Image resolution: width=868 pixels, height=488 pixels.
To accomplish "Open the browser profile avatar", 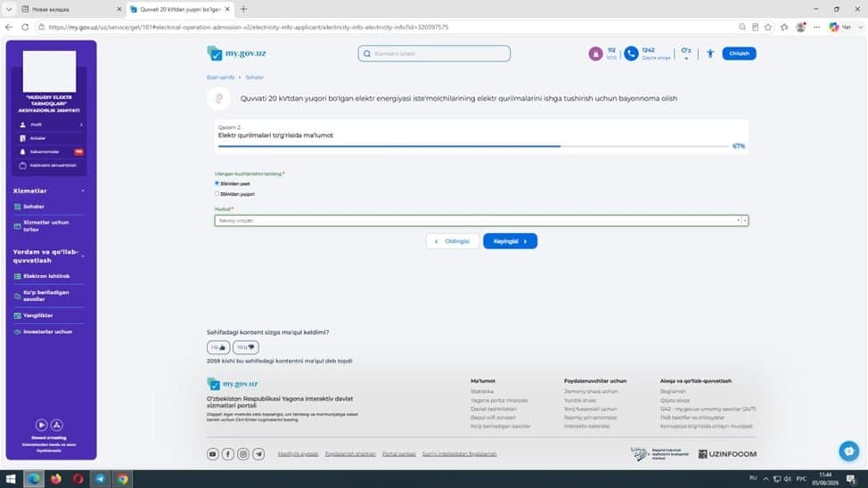I will (800, 27).
